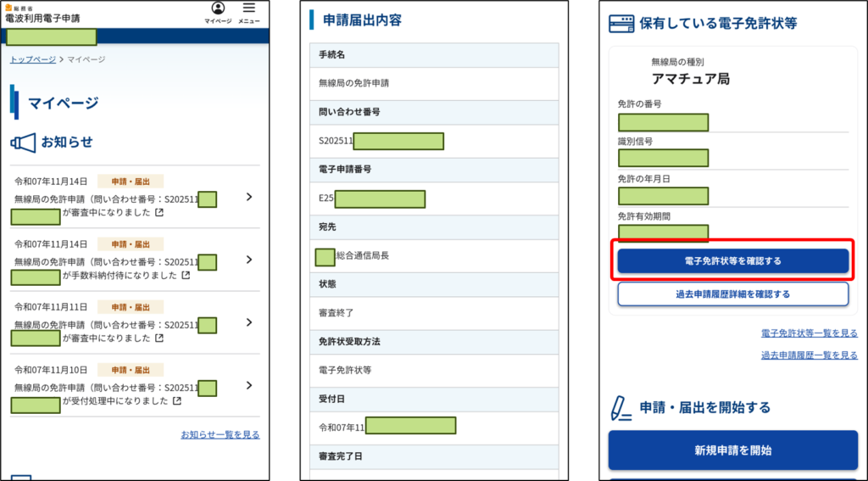Open the お知らせ一覧を見る link
868x481 pixels.
coord(220,435)
